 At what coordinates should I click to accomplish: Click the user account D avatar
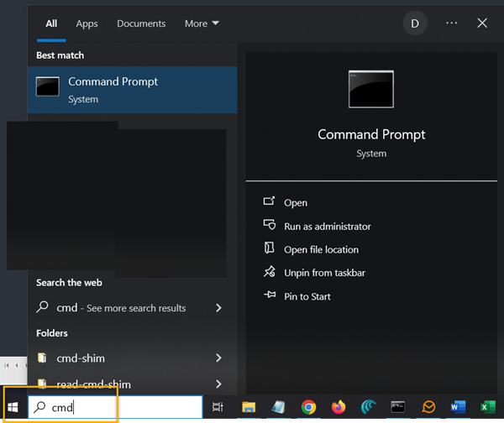[414, 23]
